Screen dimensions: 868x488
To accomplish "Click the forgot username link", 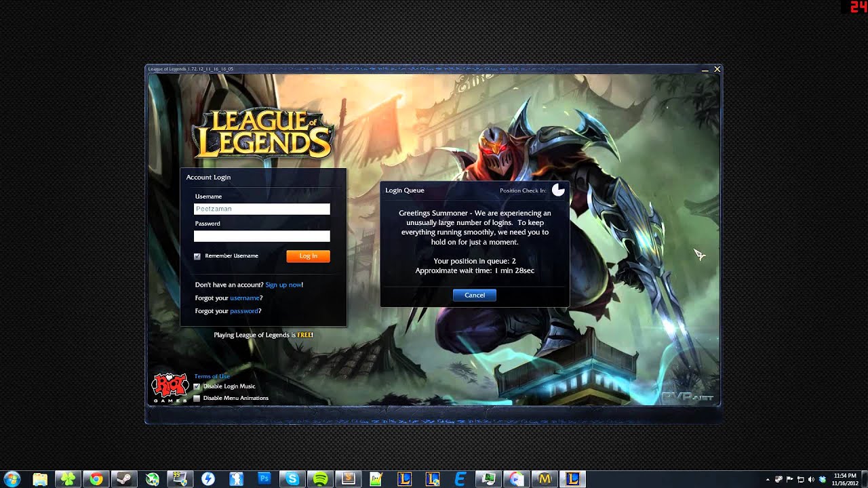I will point(245,298).
